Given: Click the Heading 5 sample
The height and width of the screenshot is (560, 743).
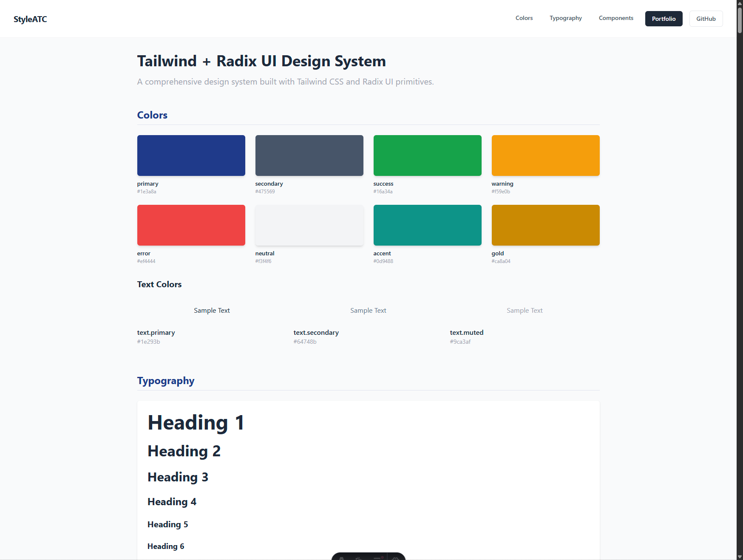Looking at the screenshot, I should (167, 525).
